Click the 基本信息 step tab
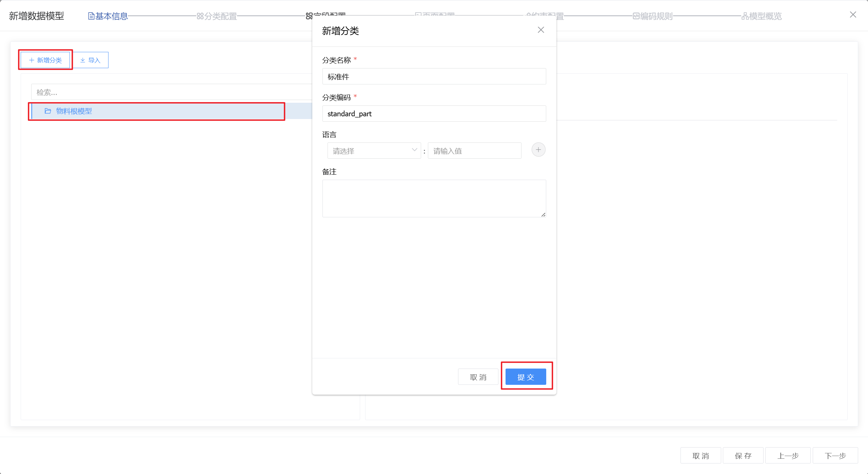868x474 pixels. (108, 16)
